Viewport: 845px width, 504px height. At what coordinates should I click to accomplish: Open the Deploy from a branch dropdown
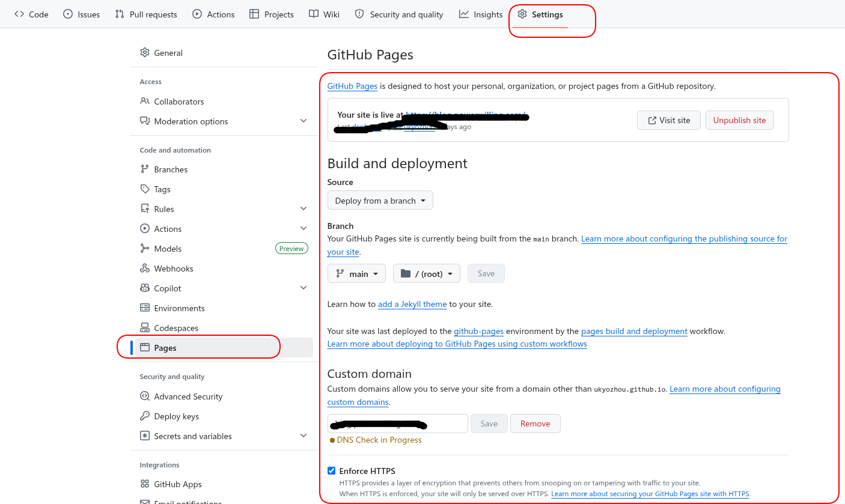tap(380, 201)
